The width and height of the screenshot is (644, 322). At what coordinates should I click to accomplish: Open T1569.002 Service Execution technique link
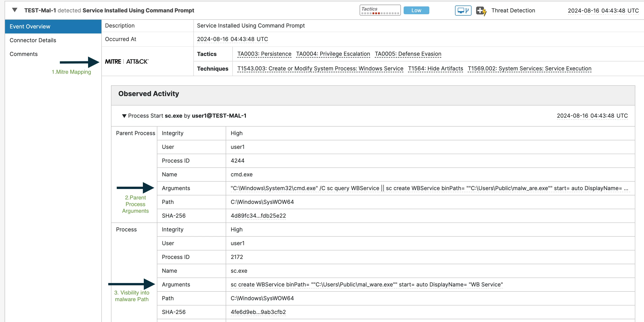coord(530,69)
